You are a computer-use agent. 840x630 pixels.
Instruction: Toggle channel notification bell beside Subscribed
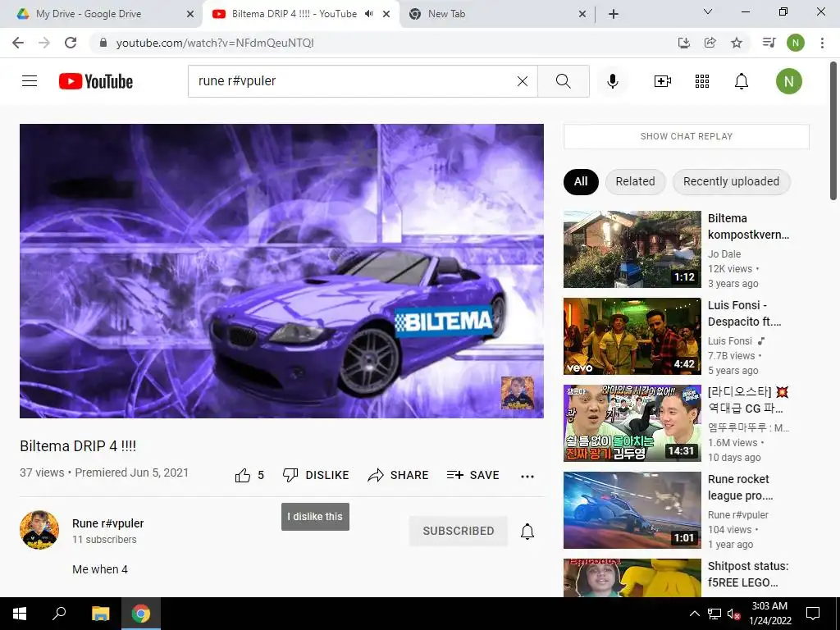tap(527, 531)
